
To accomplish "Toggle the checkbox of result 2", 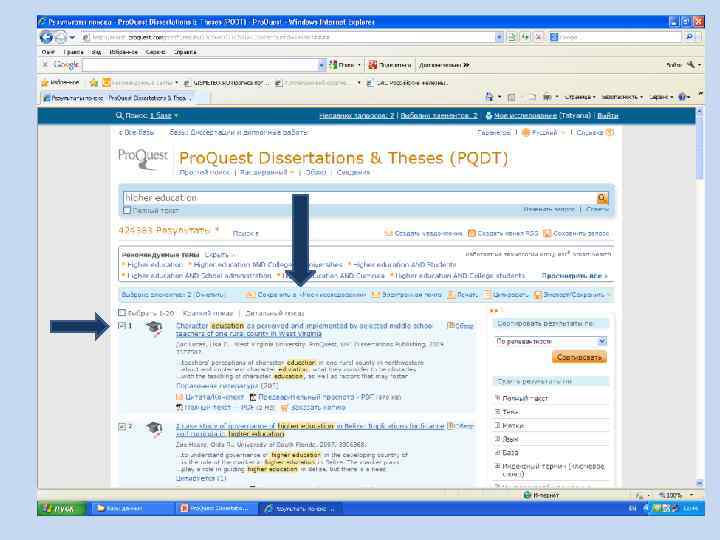I will tap(122, 427).
